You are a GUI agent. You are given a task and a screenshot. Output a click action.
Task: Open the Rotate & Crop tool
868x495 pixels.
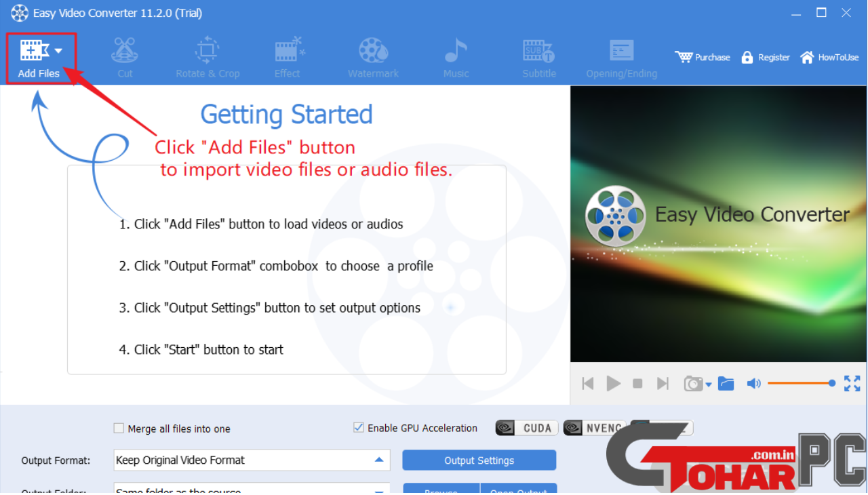[208, 58]
